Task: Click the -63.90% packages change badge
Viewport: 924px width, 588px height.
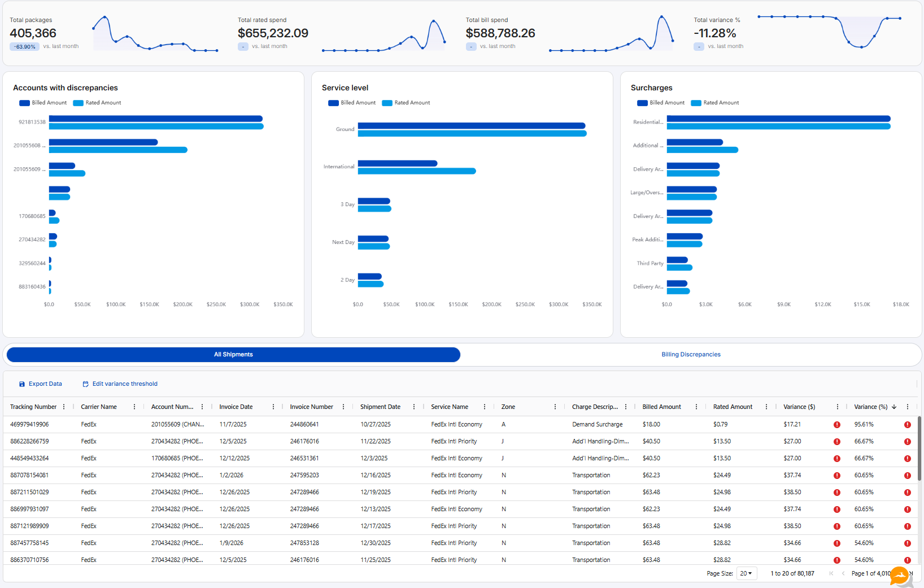Action: click(x=24, y=47)
